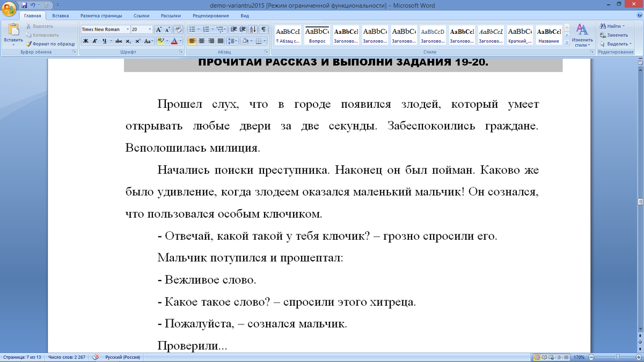Viewport: 644px width, 362px height.
Task: Increase paragraph indent
Action: [243, 29]
